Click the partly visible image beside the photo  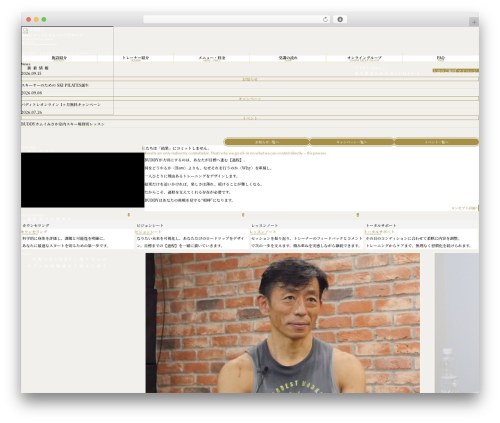457,323
